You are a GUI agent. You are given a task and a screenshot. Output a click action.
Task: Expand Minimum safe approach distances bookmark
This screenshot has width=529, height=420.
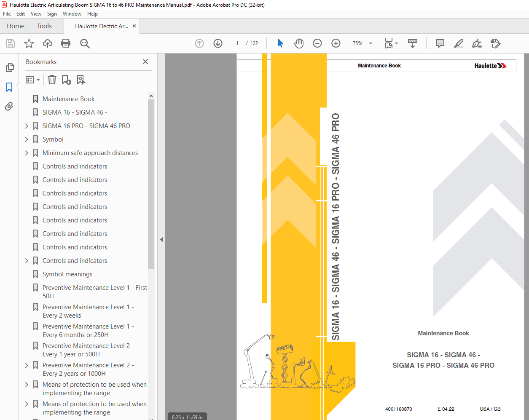[x=27, y=153]
